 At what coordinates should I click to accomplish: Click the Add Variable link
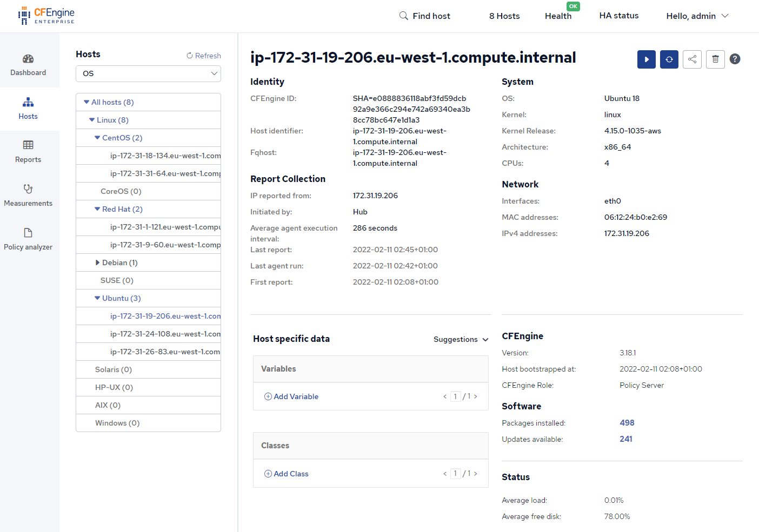(291, 396)
